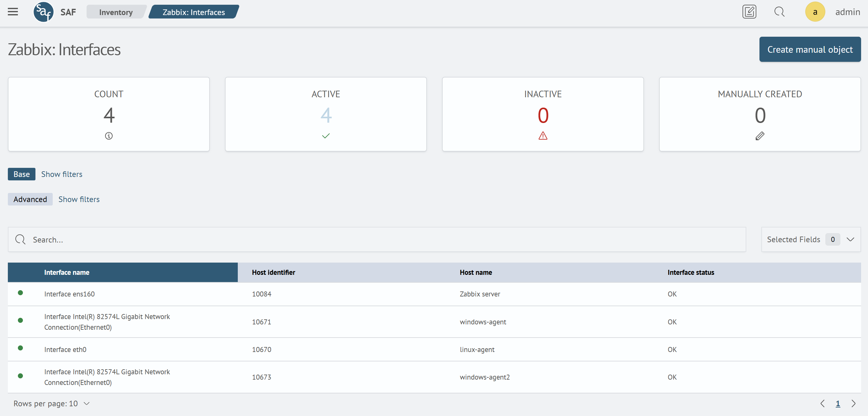Click the header magnifier search icon
The height and width of the screenshot is (416, 868).
coord(779,12)
